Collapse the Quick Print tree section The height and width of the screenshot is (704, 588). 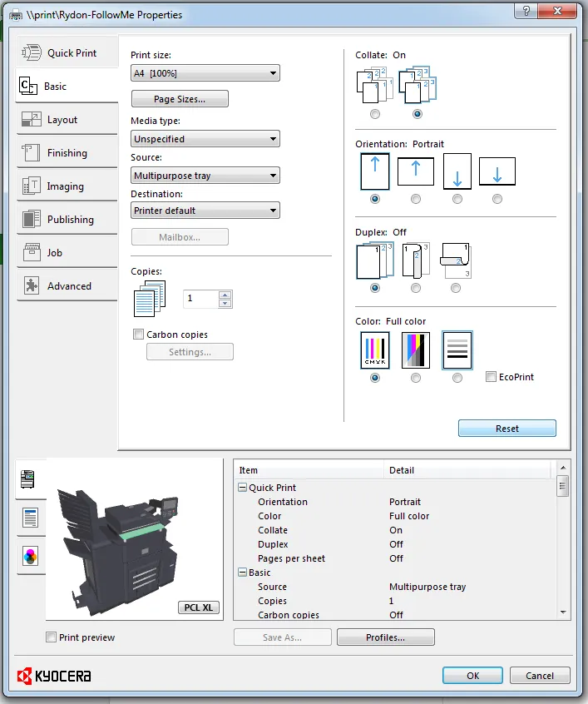pyautogui.click(x=242, y=487)
